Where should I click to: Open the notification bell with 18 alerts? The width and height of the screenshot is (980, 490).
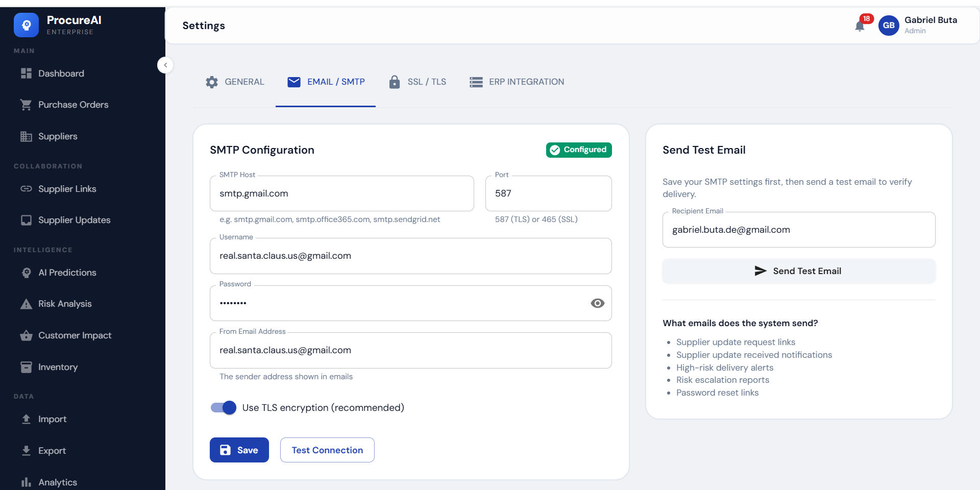pyautogui.click(x=860, y=25)
